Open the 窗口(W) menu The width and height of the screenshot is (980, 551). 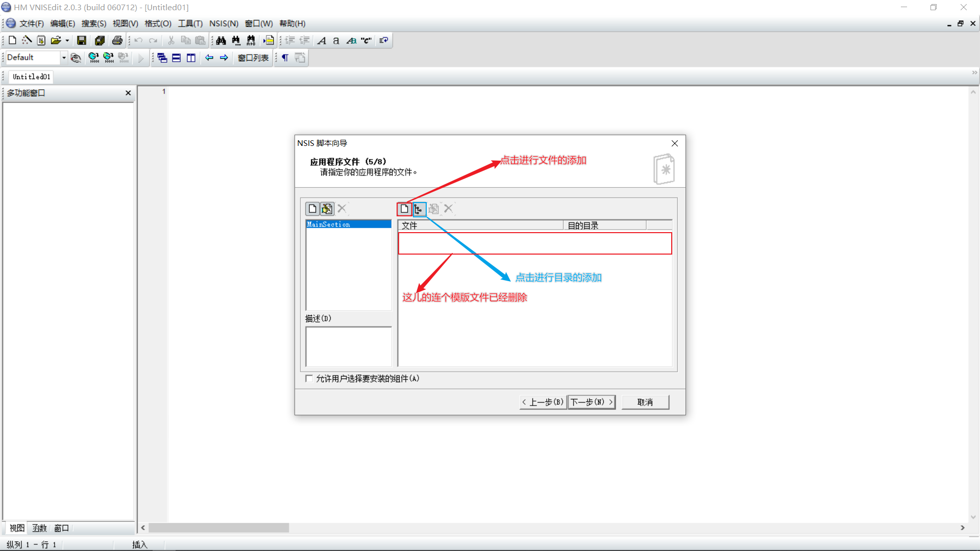point(259,23)
